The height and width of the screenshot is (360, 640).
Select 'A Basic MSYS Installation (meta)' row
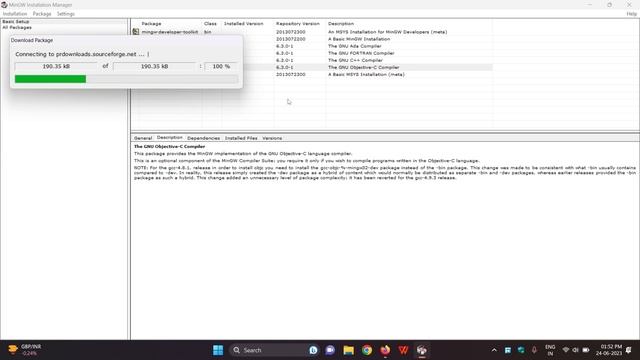pos(366,75)
